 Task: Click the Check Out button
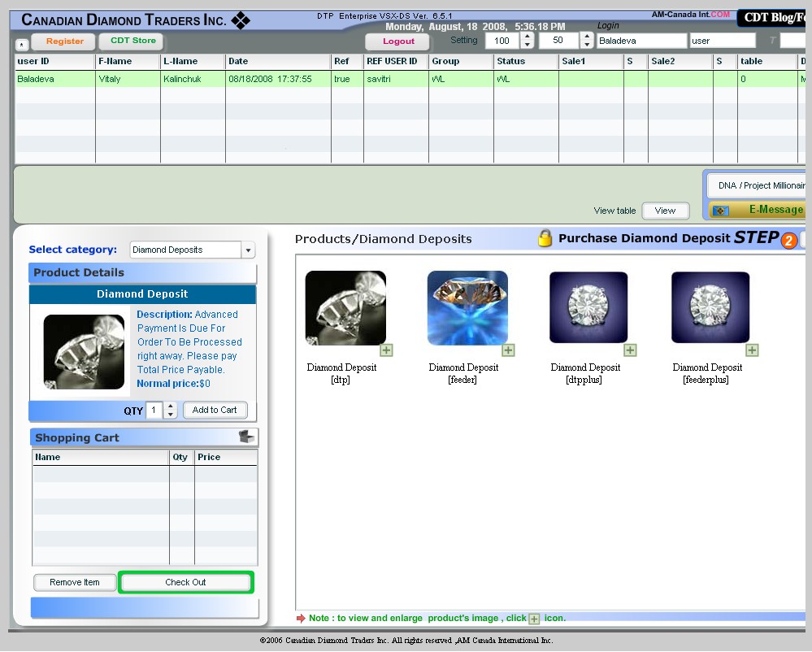point(185,583)
